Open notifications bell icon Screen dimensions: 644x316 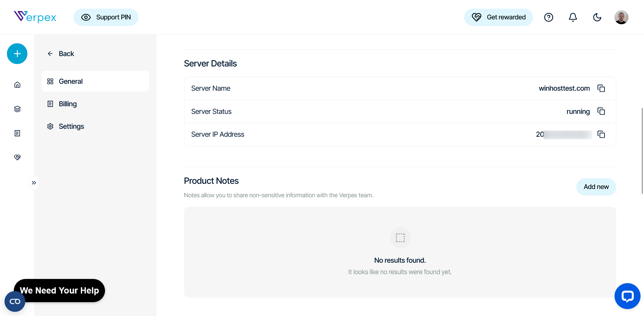pos(573,17)
